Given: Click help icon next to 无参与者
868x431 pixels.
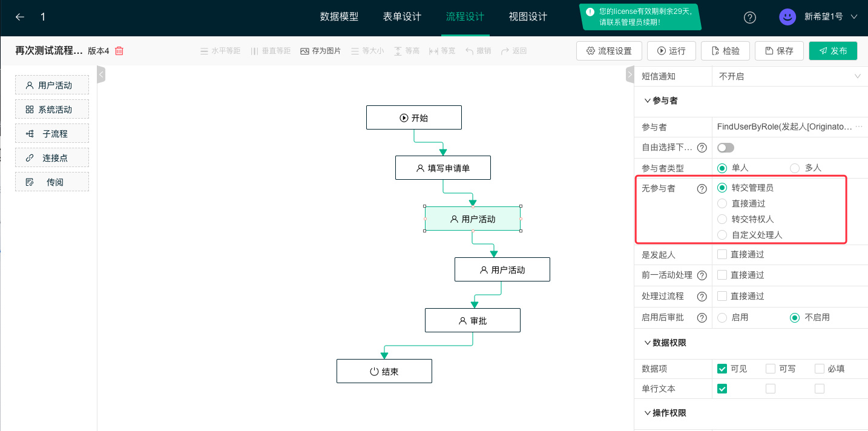Looking at the screenshot, I should 702,189.
